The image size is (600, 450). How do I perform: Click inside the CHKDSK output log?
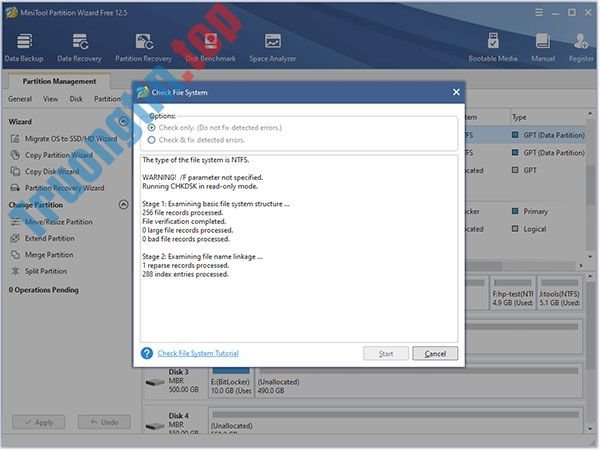coord(299,249)
